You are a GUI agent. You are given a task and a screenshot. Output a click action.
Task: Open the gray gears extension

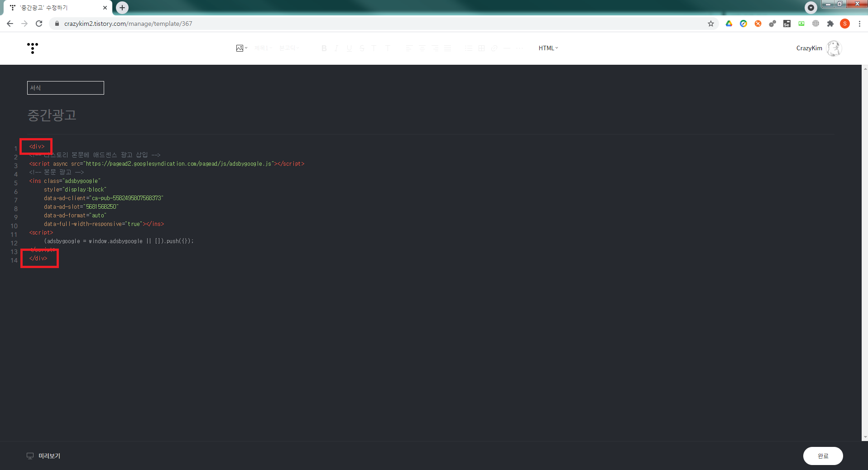coord(772,24)
